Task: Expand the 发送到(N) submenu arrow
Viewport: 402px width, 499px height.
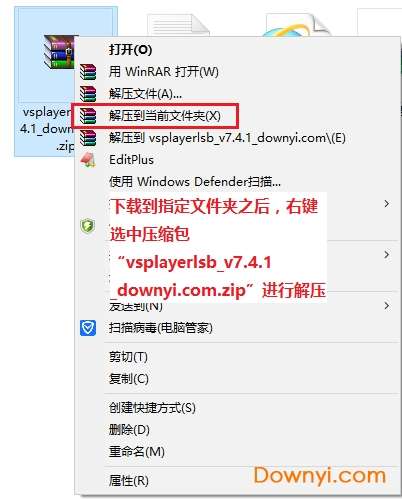Action: click(386, 305)
